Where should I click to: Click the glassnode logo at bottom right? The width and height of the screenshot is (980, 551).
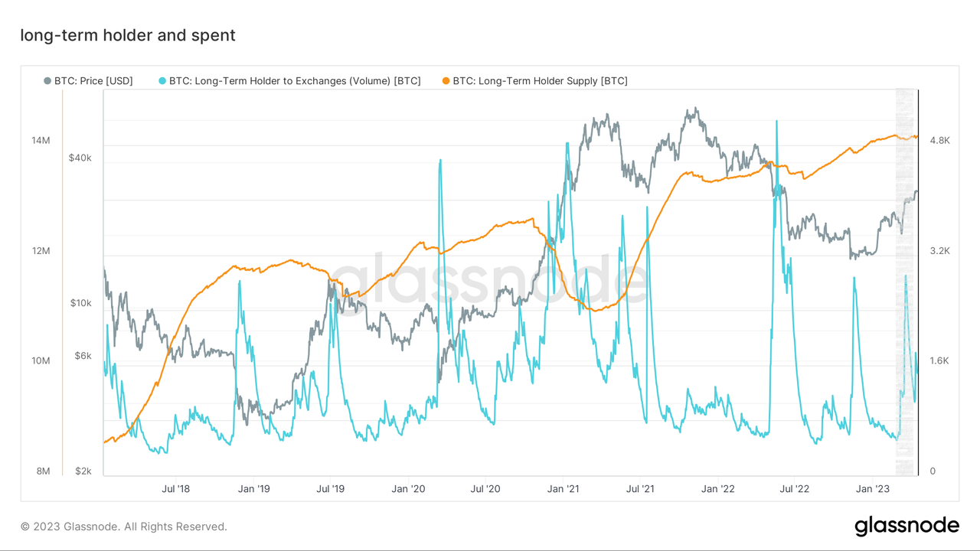[906, 526]
